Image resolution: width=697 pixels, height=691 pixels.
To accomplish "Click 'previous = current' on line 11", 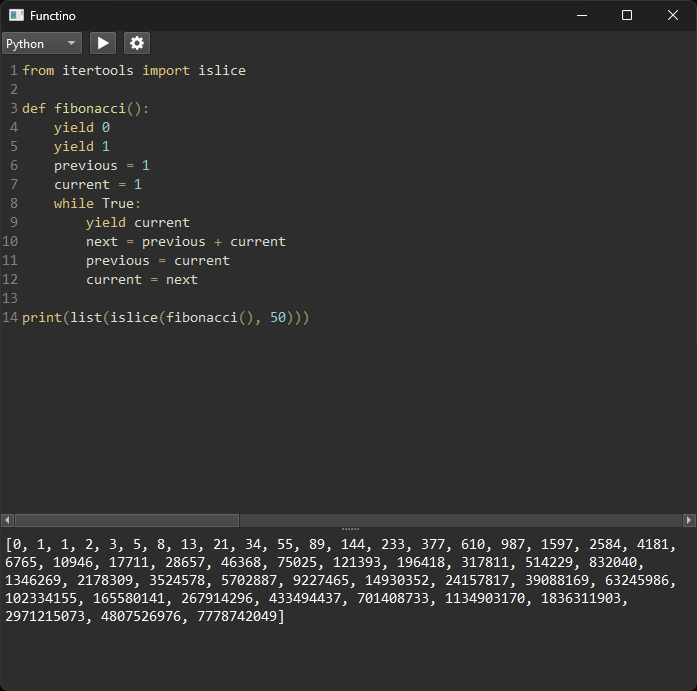I will pyautogui.click(x=158, y=261).
